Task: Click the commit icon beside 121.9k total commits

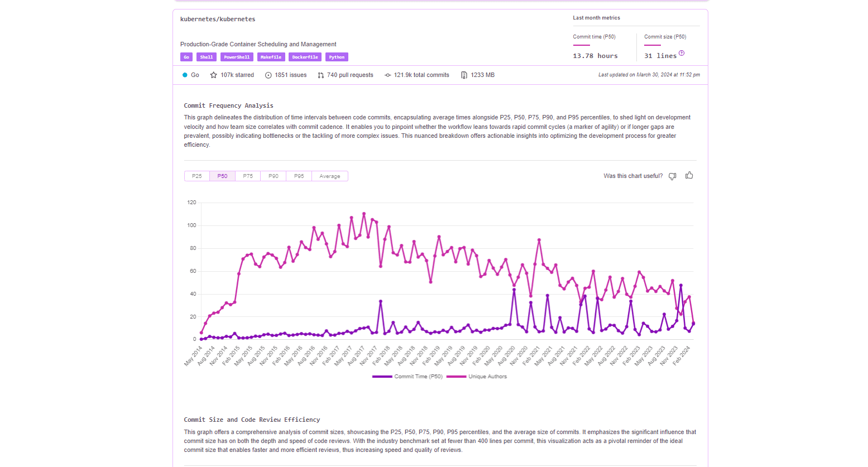Action: pos(387,75)
